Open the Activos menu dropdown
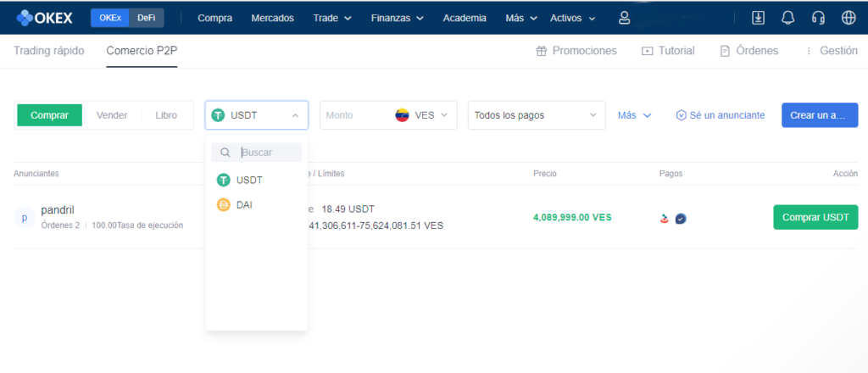The width and height of the screenshot is (868, 373). pos(573,18)
